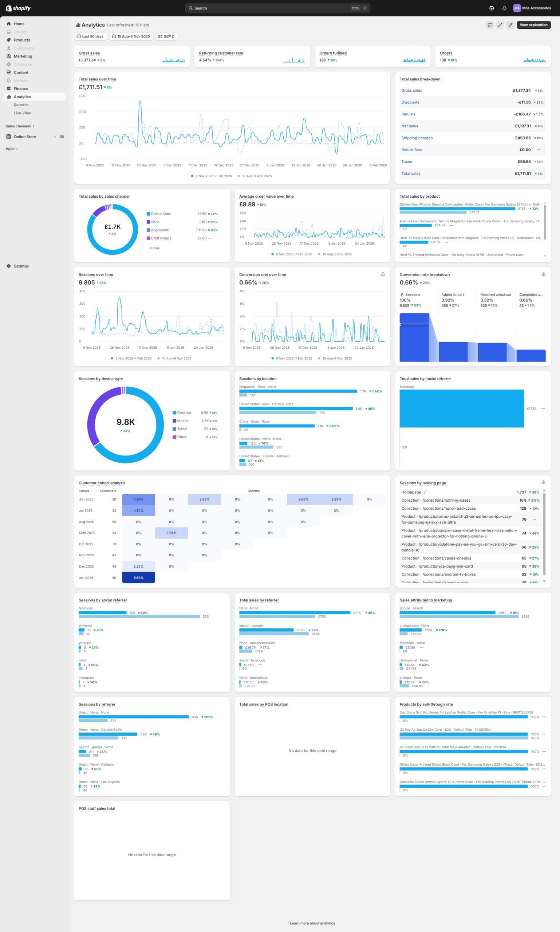Viewport: 560px width, 932px height.
Task: Open the GBP £ currency selector
Action: [x=166, y=37]
